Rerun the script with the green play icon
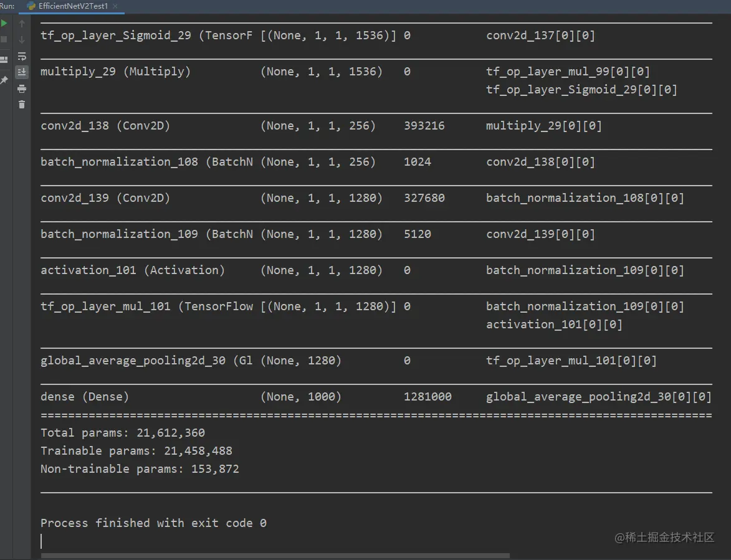 (4, 23)
